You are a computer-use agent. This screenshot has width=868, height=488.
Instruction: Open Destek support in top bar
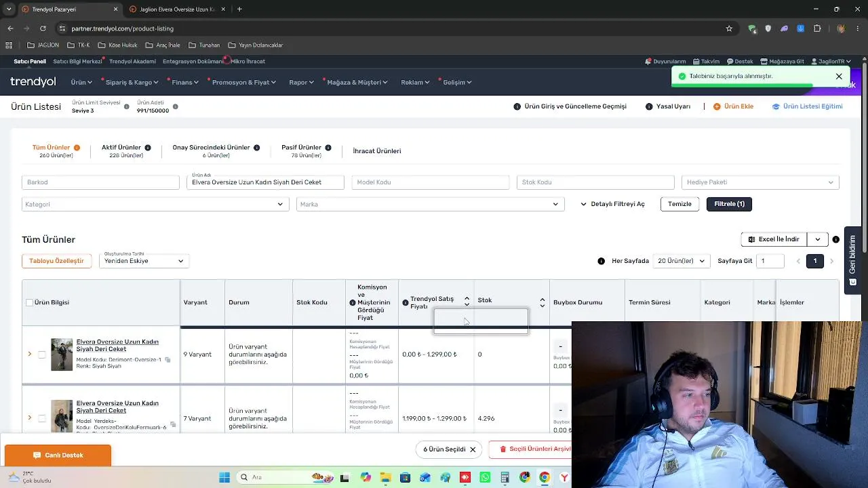click(x=740, y=61)
